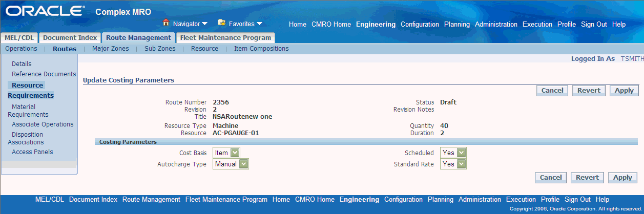644x214 pixels.
Task: Click the title NSARoutenew one
Action: (x=242, y=117)
